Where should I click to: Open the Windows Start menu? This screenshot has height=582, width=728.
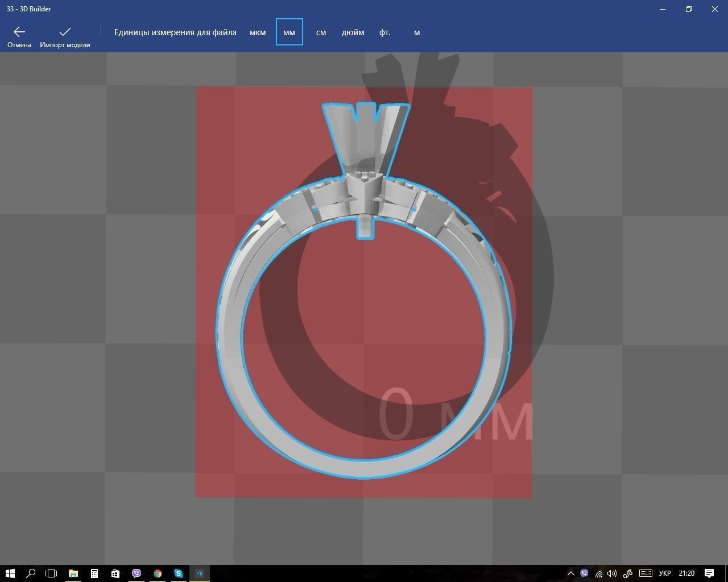(x=10, y=573)
